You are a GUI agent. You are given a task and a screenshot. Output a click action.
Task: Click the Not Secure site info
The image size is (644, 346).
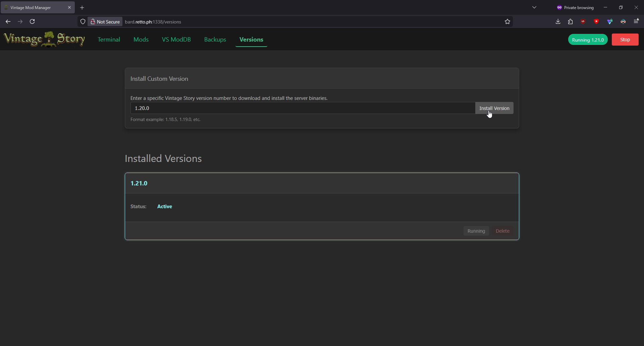click(105, 22)
